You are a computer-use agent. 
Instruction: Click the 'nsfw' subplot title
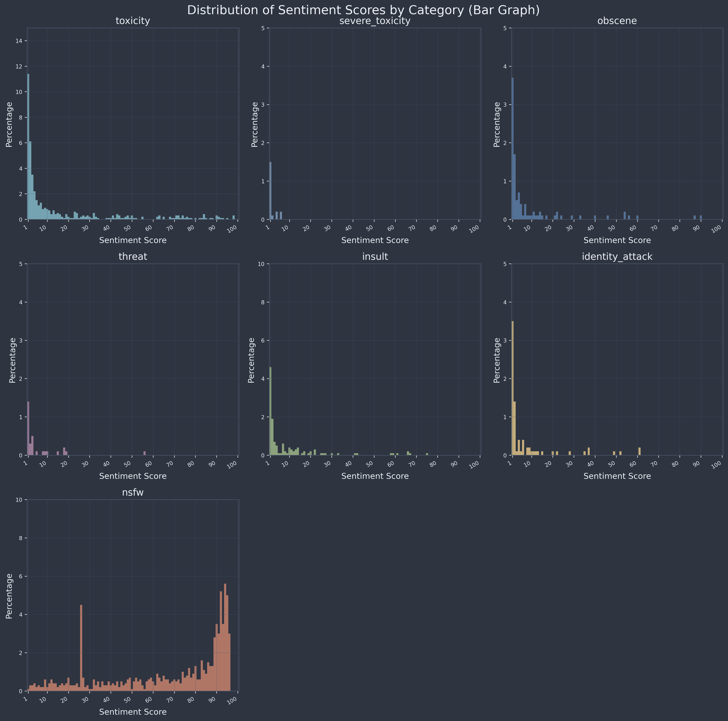click(x=133, y=493)
